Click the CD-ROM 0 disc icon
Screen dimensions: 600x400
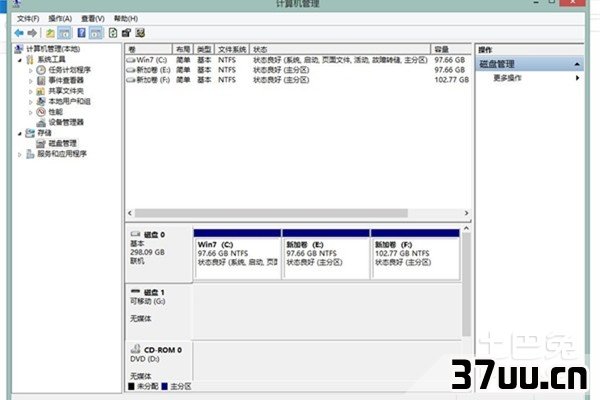[135, 349]
